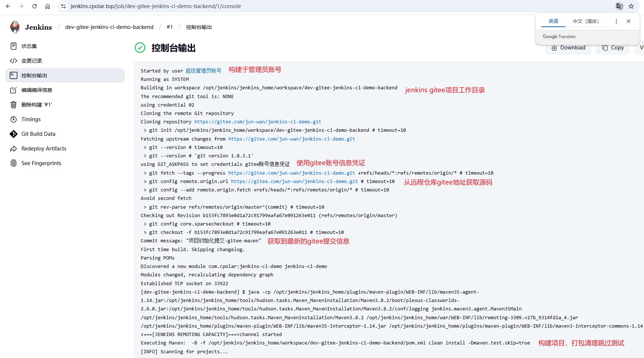644x358 pixels.
Task: Open build #1 breadcrumb
Action: click(x=169, y=27)
